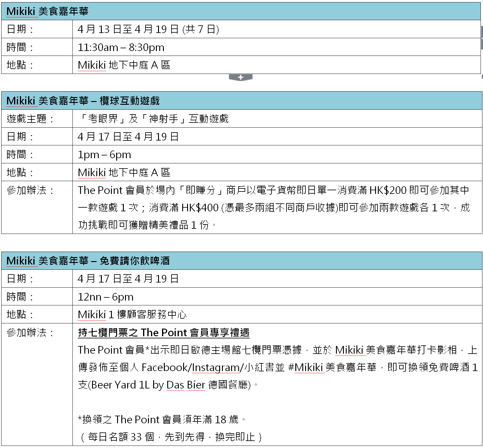Screen dimensions: 483x448
Task: Click the location cell "Mikiki 1樓顧客服務中心"
Action: (132, 315)
